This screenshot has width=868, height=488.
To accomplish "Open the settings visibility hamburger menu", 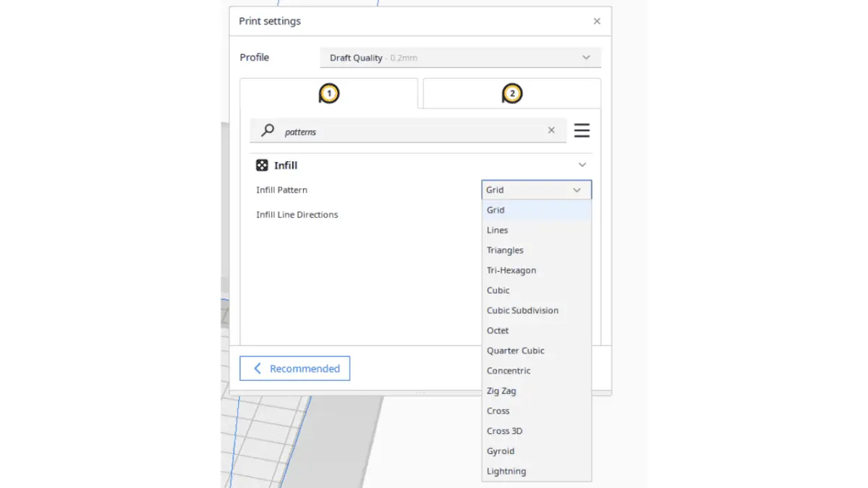I will point(582,131).
